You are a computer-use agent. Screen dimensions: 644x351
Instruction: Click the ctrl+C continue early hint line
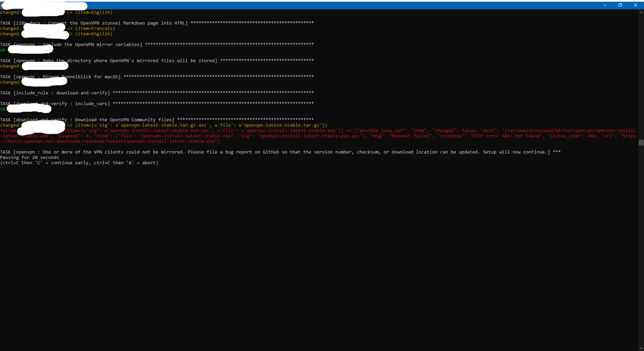click(x=79, y=163)
